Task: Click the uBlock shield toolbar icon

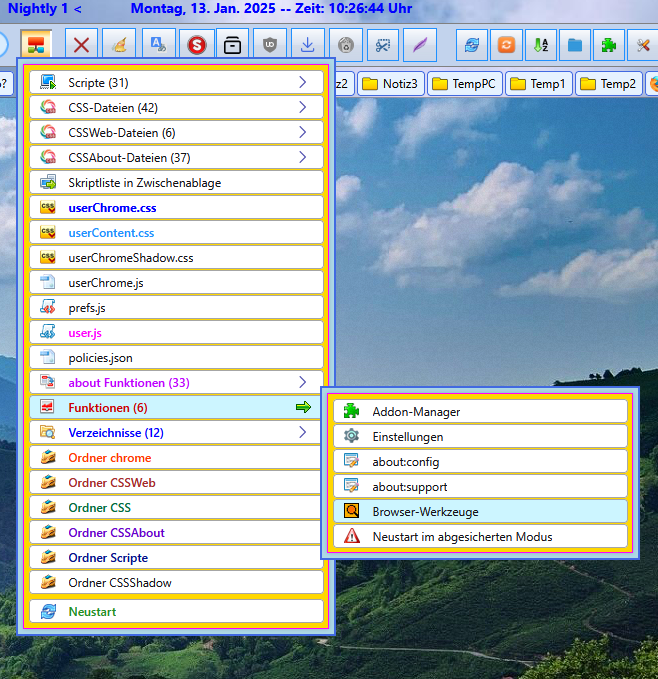Action: click(270, 45)
